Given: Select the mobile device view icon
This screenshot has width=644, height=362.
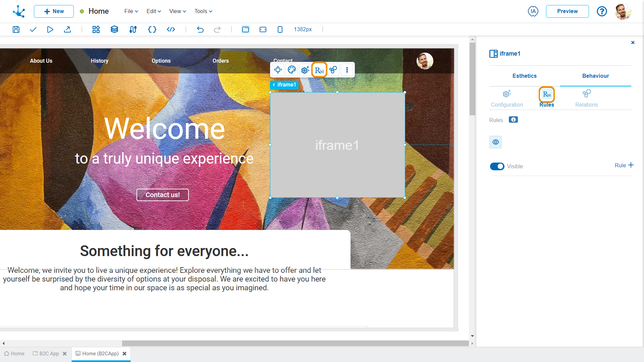Looking at the screenshot, I should (x=280, y=29).
